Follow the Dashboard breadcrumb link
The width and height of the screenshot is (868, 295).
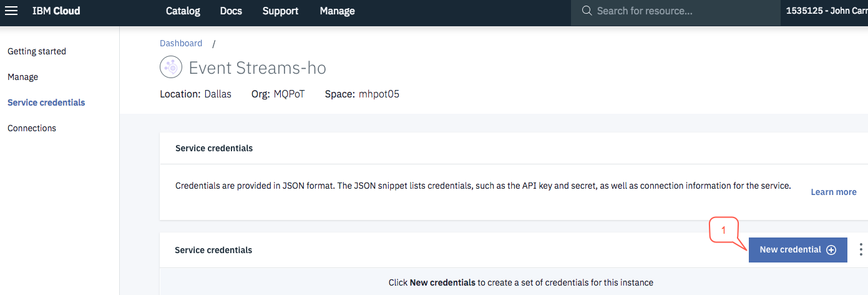[181, 43]
